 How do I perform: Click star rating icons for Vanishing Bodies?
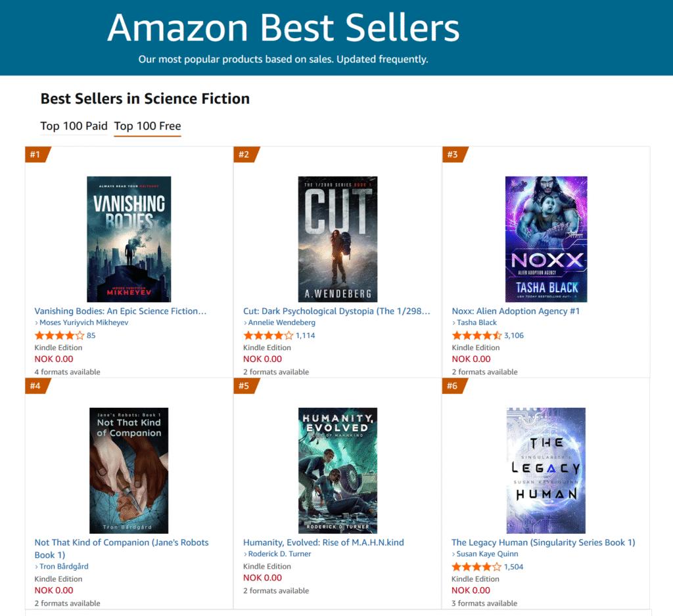(59, 336)
